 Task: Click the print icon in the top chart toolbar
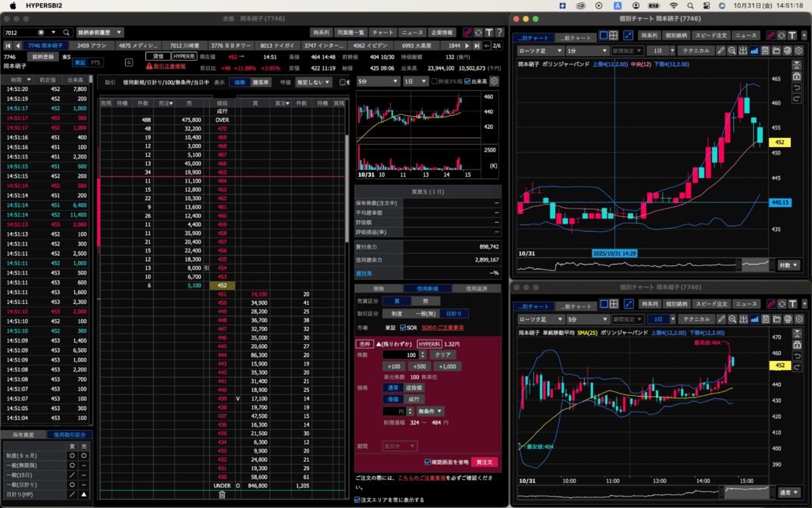click(x=787, y=51)
